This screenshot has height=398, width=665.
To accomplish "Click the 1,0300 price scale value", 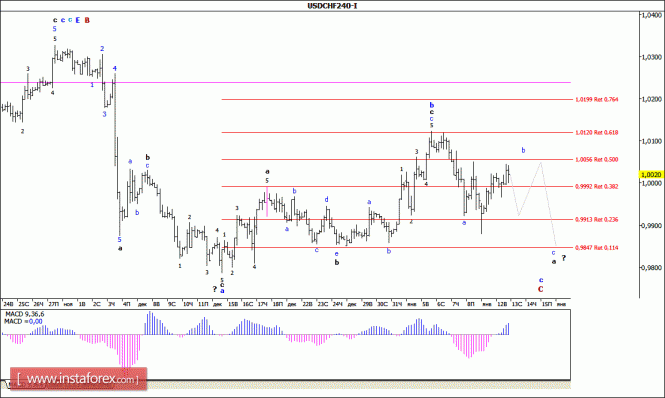I will coord(652,56).
